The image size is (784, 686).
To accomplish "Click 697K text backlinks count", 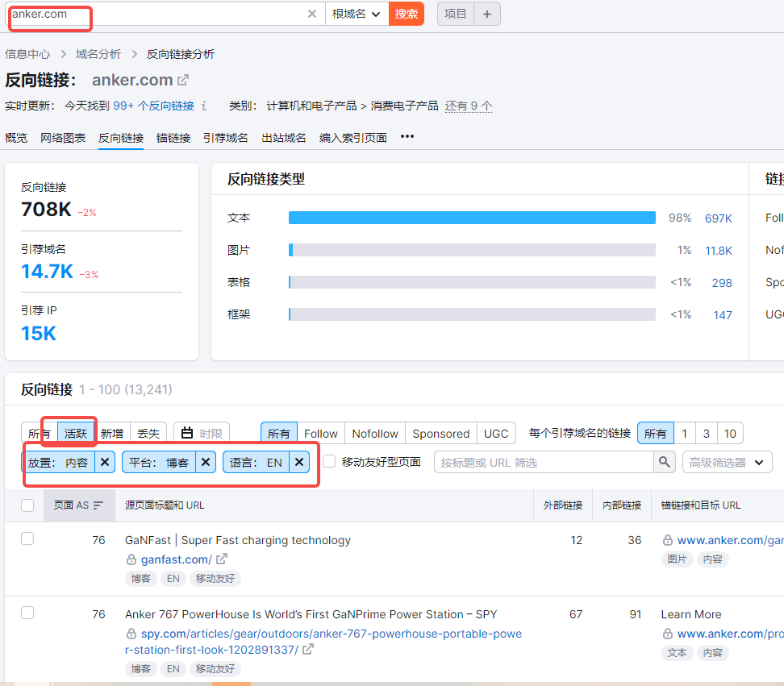I will point(719,218).
